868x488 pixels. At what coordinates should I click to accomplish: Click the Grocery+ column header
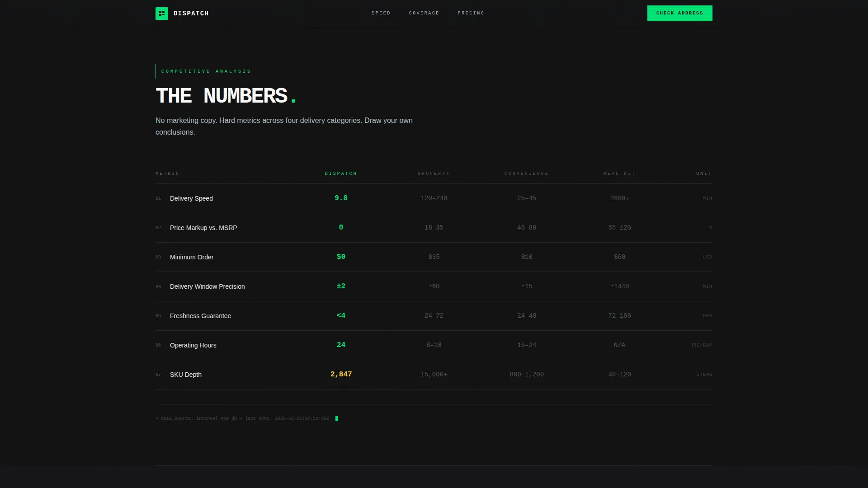click(x=434, y=174)
